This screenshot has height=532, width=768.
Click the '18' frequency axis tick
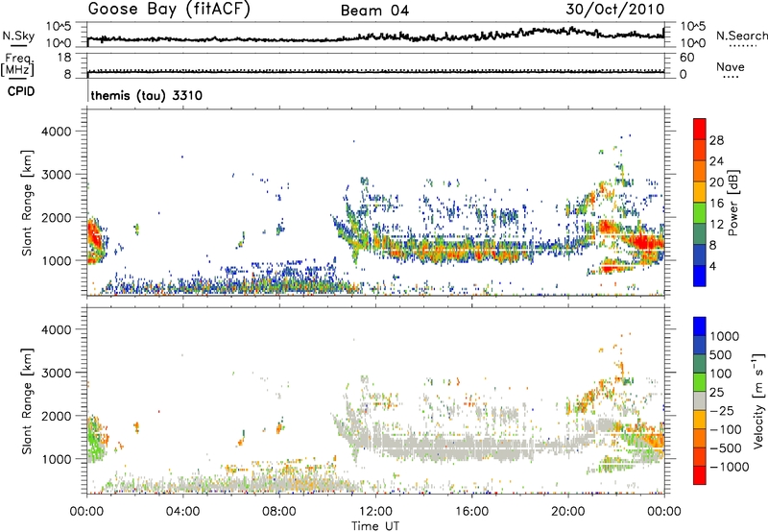pos(64,58)
